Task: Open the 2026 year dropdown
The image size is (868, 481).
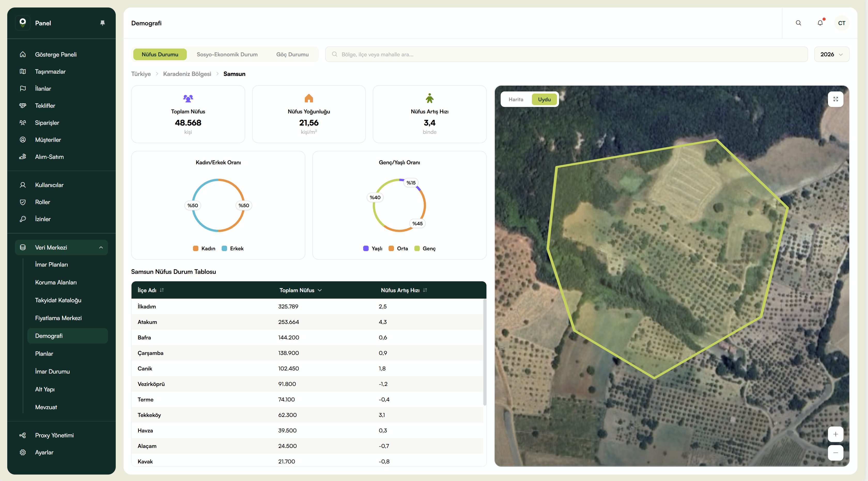Action: 831,54
